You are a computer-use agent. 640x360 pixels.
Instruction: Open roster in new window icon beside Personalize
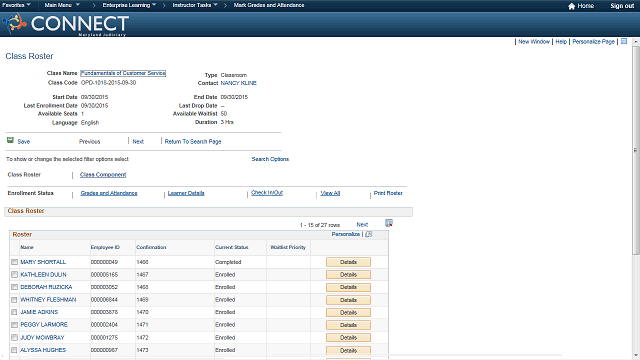369,234
